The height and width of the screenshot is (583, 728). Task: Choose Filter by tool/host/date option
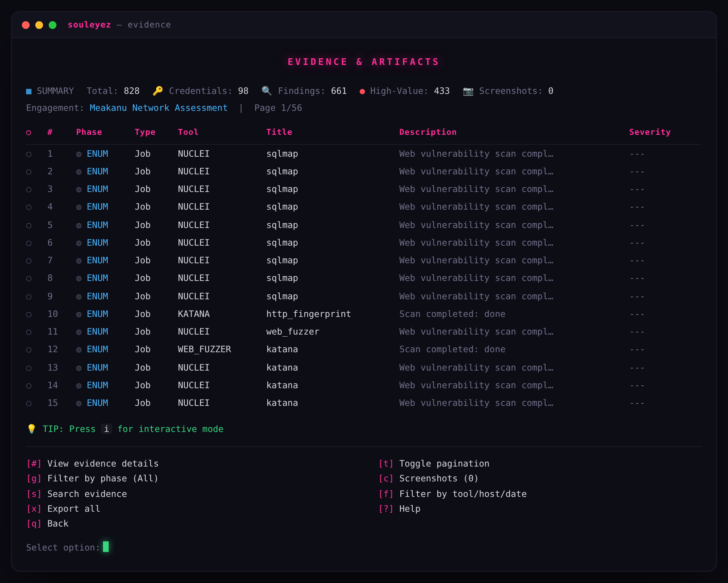point(453,494)
